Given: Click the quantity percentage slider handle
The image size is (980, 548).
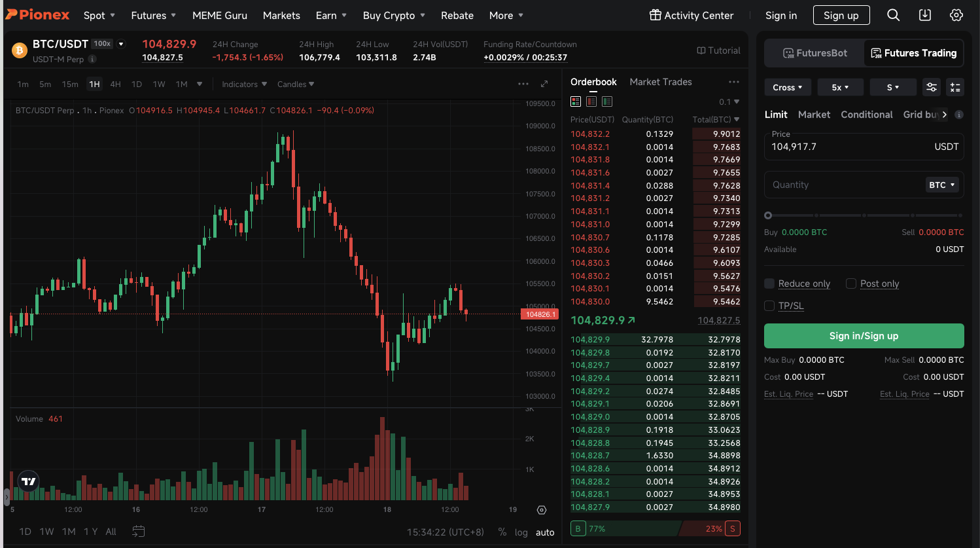Looking at the screenshot, I should pos(768,215).
